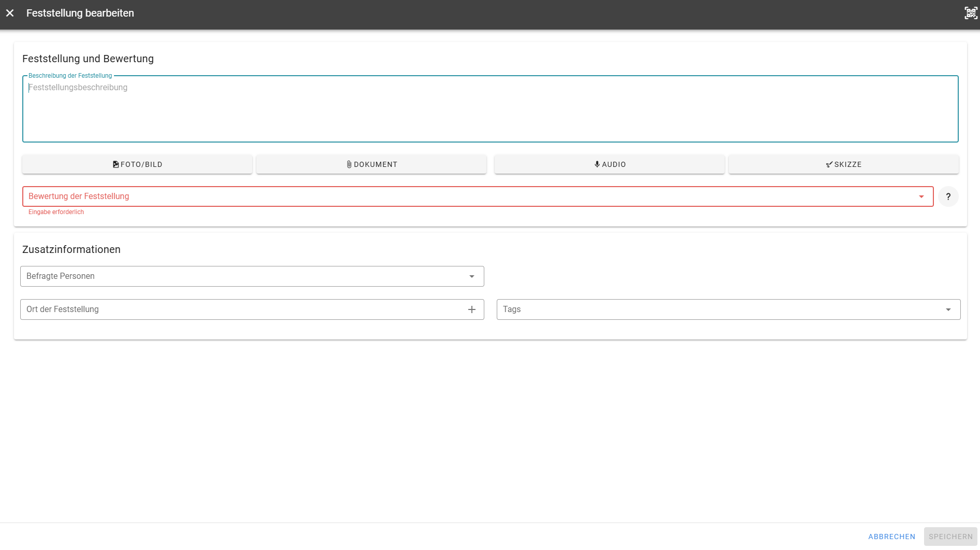980x550 pixels.
Task: Cancel editing with Abbrechen
Action: point(892,537)
